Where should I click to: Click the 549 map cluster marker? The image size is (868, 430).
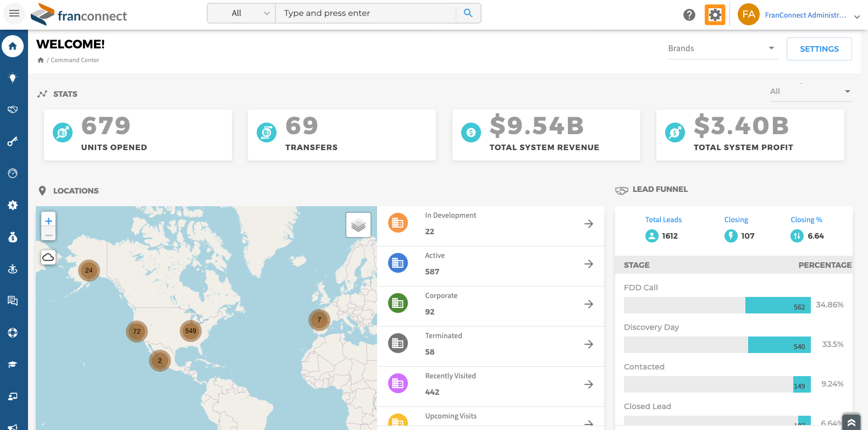click(191, 331)
